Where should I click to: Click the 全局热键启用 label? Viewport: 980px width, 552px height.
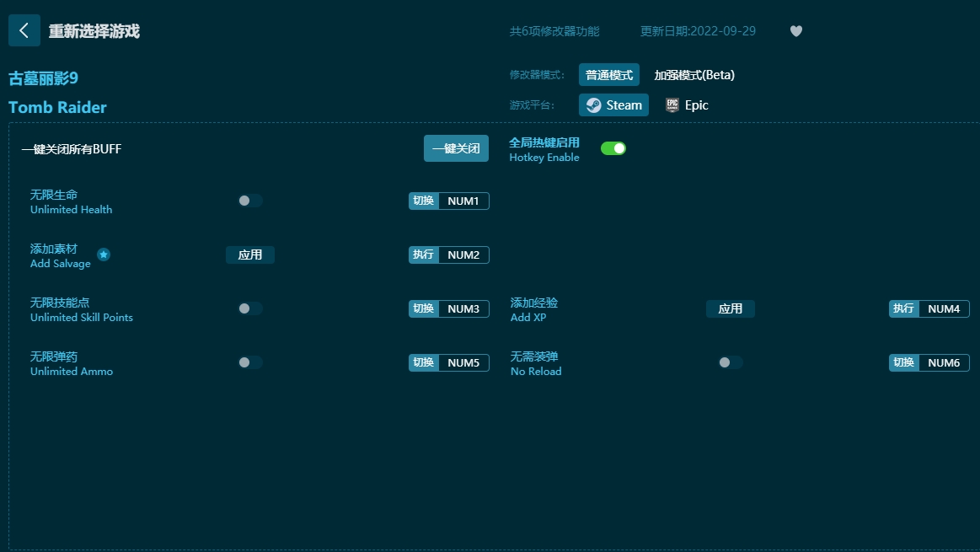[544, 142]
